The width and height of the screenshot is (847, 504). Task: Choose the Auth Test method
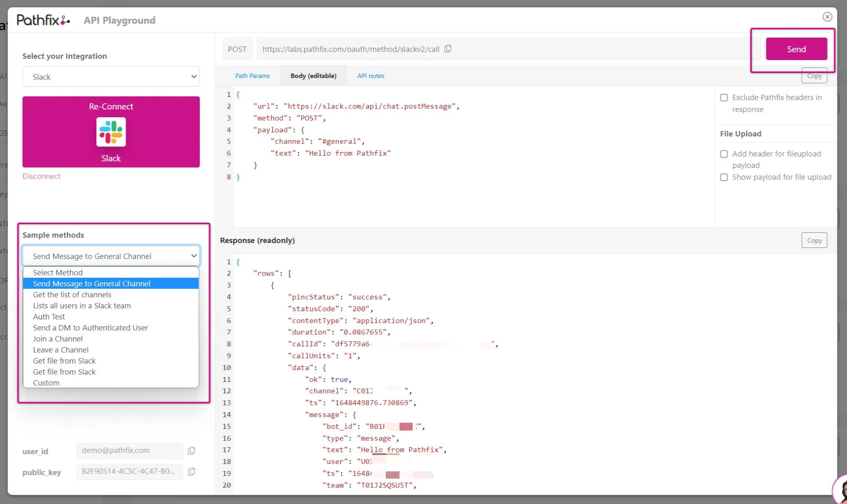[111, 317]
